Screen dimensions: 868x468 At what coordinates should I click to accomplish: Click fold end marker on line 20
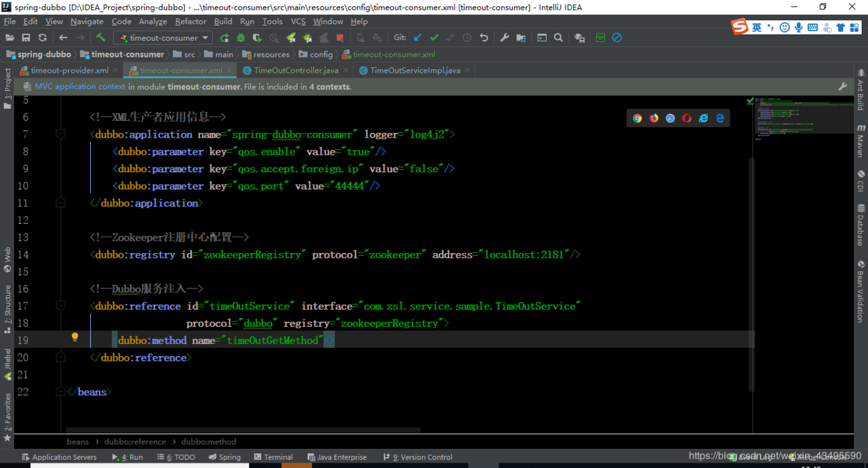point(60,357)
